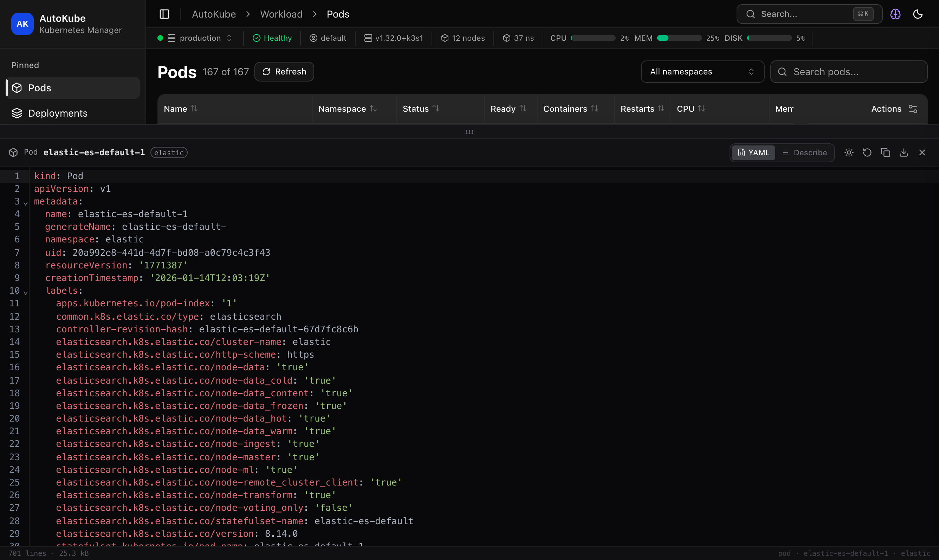This screenshot has height=560, width=939.
Task: Go to Workload breadcrumb
Action: [281, 14]
